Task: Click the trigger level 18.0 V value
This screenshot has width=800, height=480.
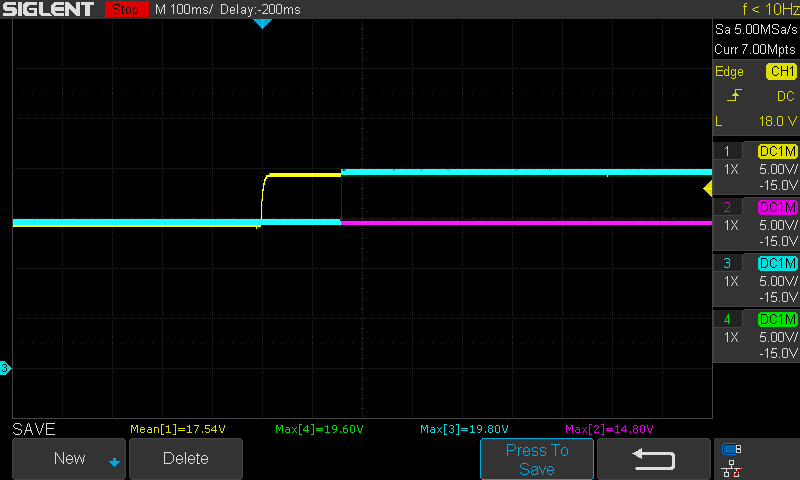Action: (x=778, y=121)
